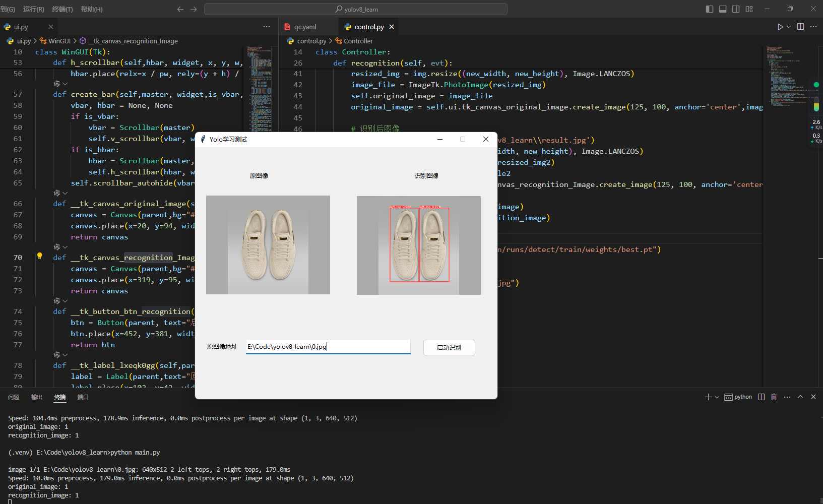Open the customize layout icon
This screenshot has width=823, height=504.
[x=749, y=9]
